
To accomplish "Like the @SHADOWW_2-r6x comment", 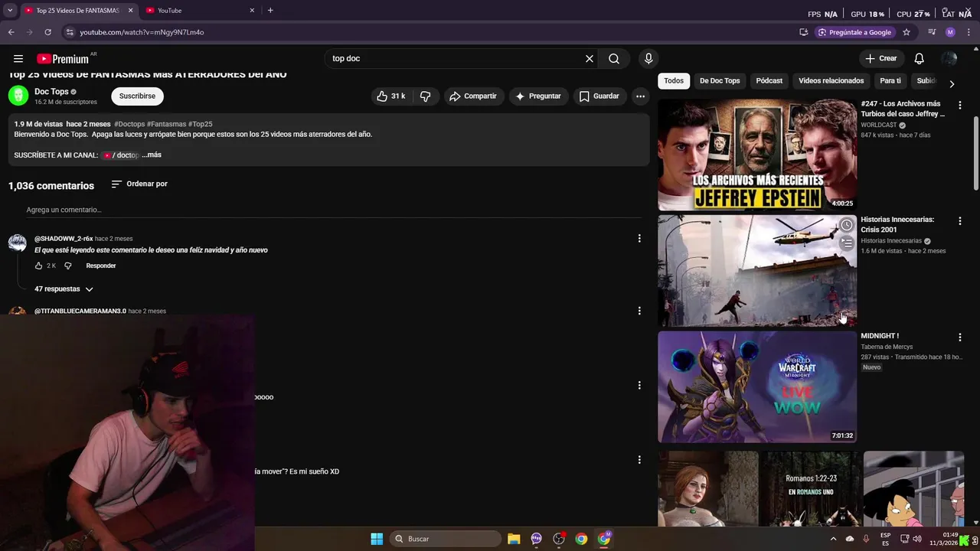I will pos(39,266).
